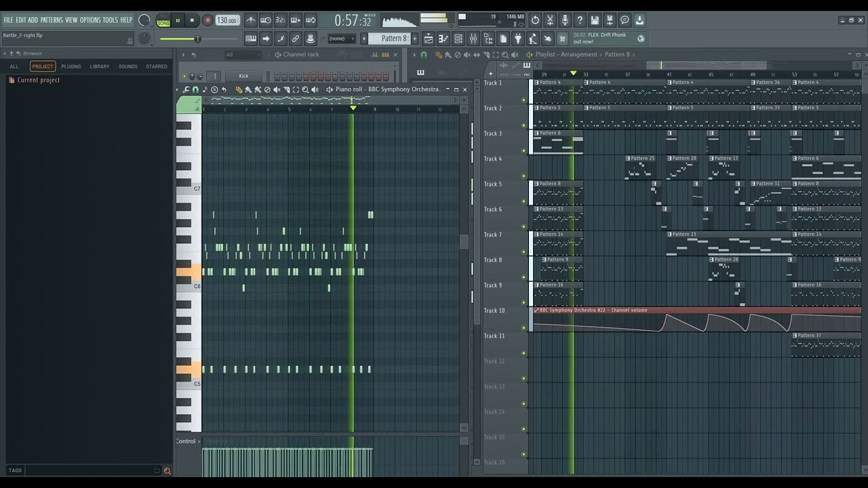Arm recording with the record button
This screenshot has width=868, height=488.
(208, 21)
